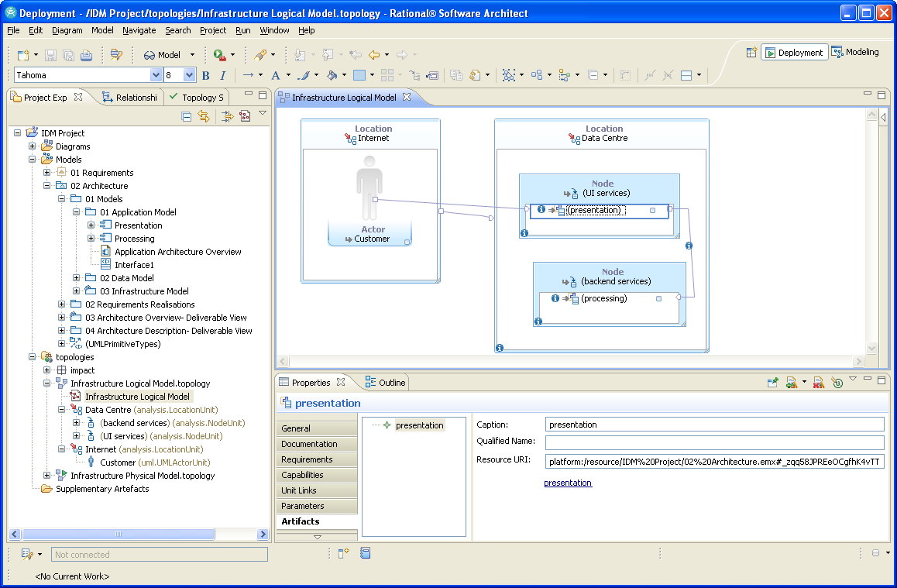Open the Unit Links properties section
Viewport: 897px width, 588px height.
tap(316, 490)
